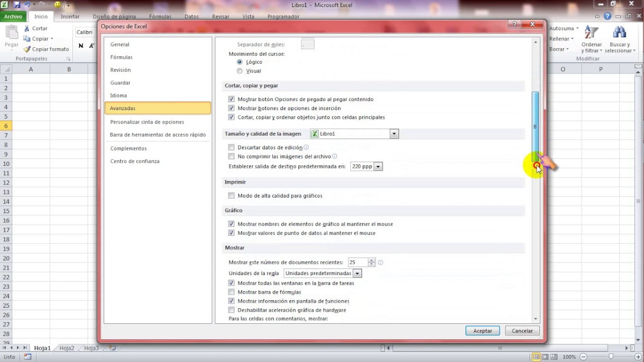Toggle Mostrar valores de punto de datos
This screenshot has height=362, width=644.
coord(231,233)
